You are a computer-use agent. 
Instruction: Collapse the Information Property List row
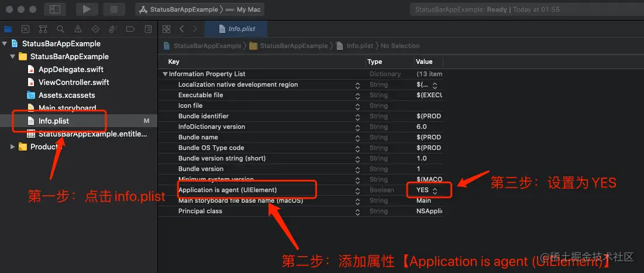(x=165, y=74)
